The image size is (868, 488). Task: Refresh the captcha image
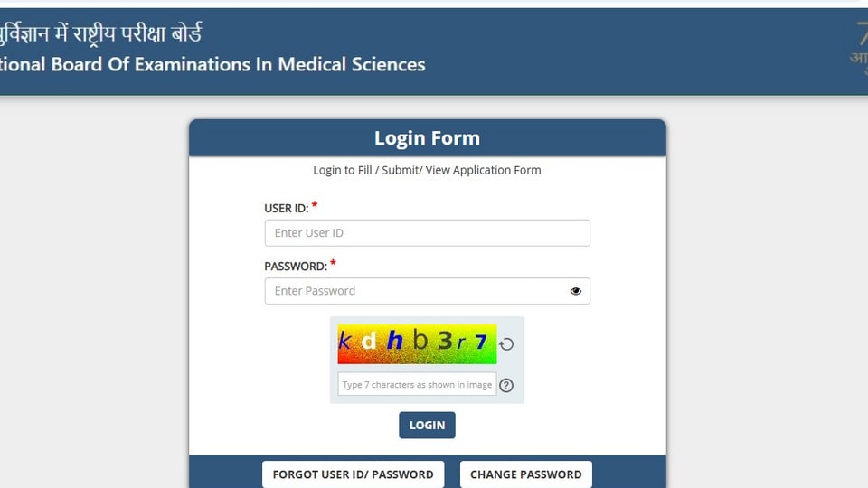tap(506, 344)
